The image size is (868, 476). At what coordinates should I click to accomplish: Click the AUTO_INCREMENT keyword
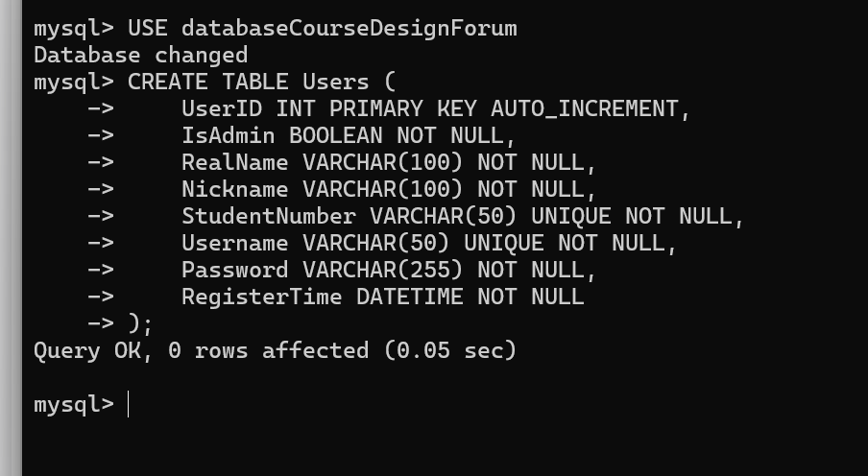584,109
